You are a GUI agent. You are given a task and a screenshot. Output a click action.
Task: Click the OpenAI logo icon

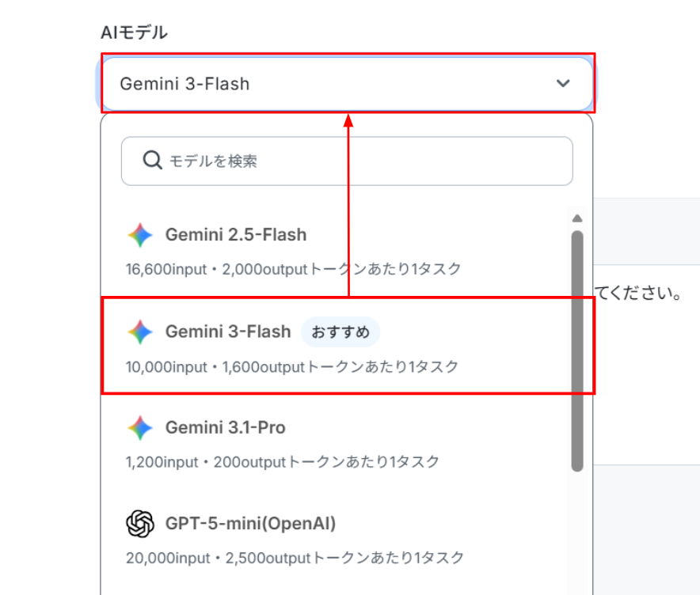point(140,524)
